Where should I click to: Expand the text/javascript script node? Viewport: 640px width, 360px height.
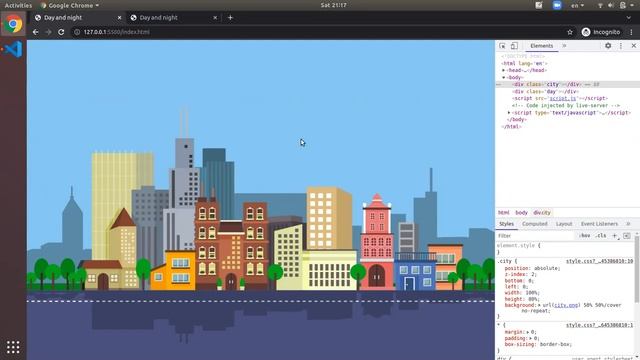click(509, 113)
